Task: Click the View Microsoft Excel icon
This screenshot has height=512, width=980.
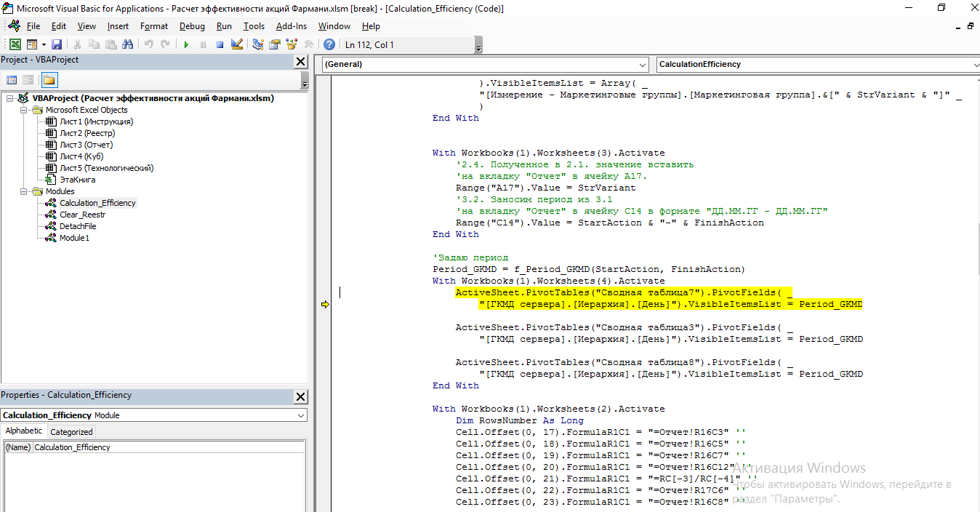Action: pyautogui.click(x=15, y=44)
